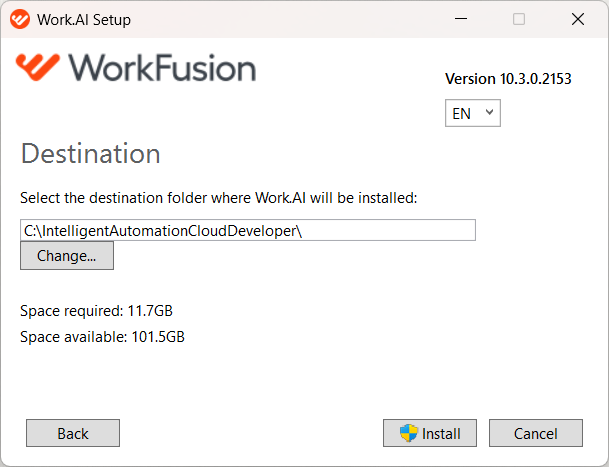Click the 'Select the destination folder' instruction text
The image size is (609, 467).
click(219, 198)
